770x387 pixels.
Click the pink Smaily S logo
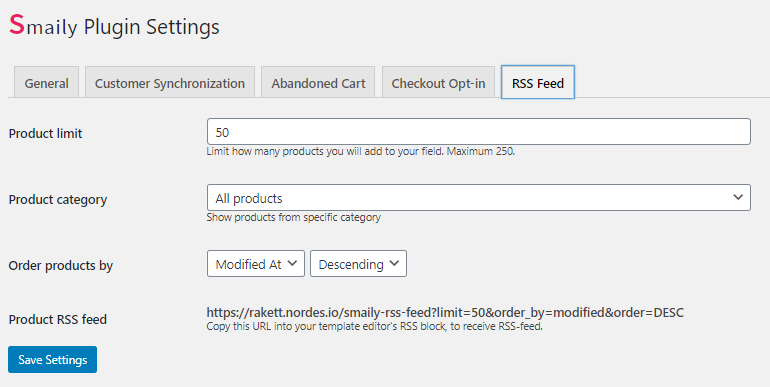click(17, 25)
